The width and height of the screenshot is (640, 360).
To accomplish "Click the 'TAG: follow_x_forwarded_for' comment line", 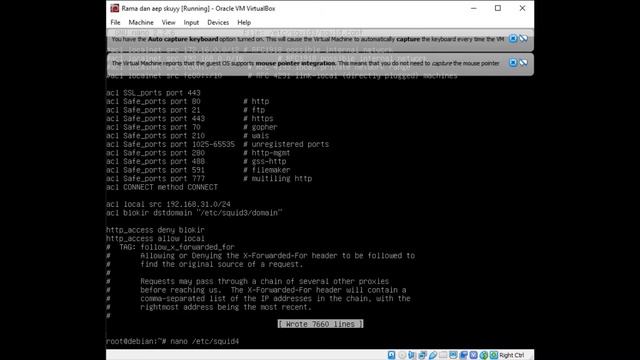I will [x=170, y=247].
